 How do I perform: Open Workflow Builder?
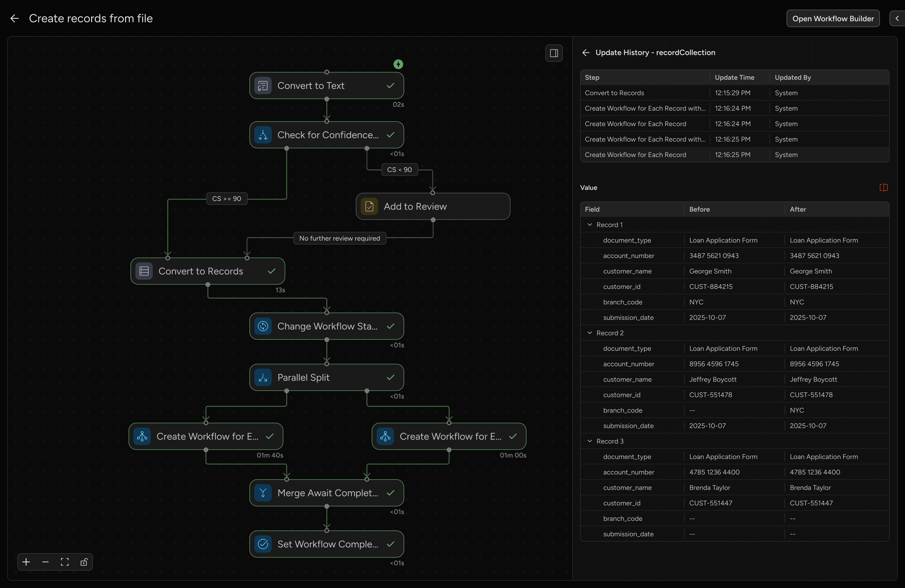click(832, 18)
